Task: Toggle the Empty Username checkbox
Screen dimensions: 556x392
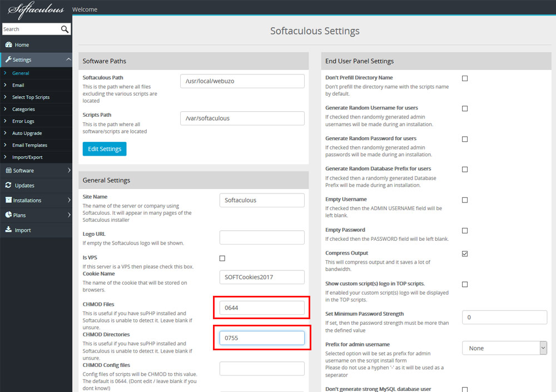Action: click(x=465, y=200)
